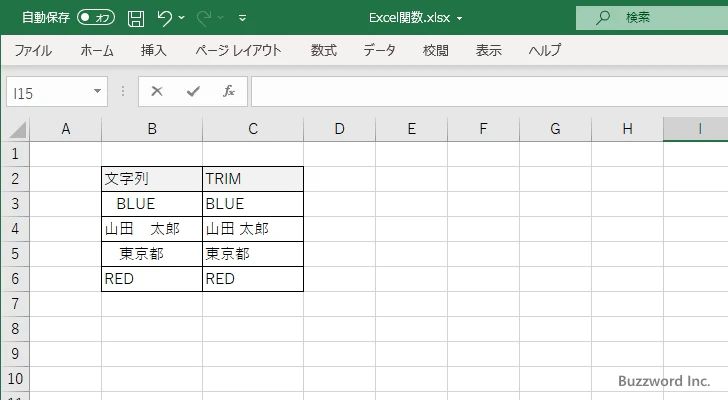The image size is (728, 400).
Task: Expand the Excel関数.xlsx title dropdown
Action: (460, 19)
